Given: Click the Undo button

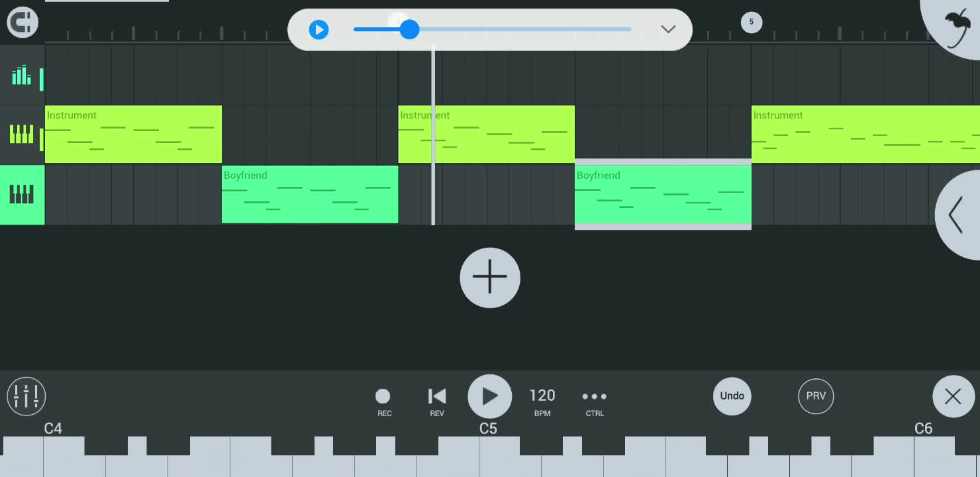Looking at the screenshot, I should click(732, 396).
